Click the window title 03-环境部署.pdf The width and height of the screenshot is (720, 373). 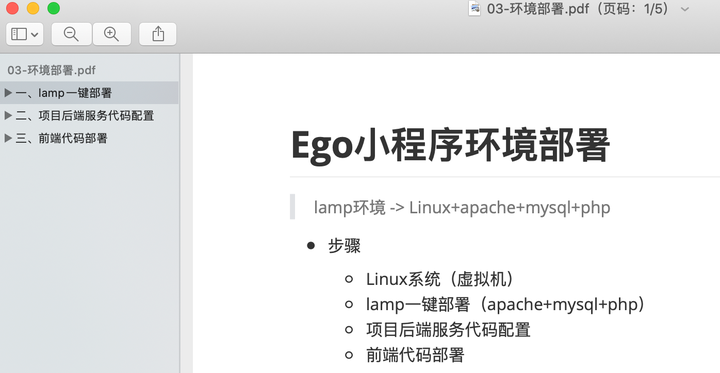point(538,9)
